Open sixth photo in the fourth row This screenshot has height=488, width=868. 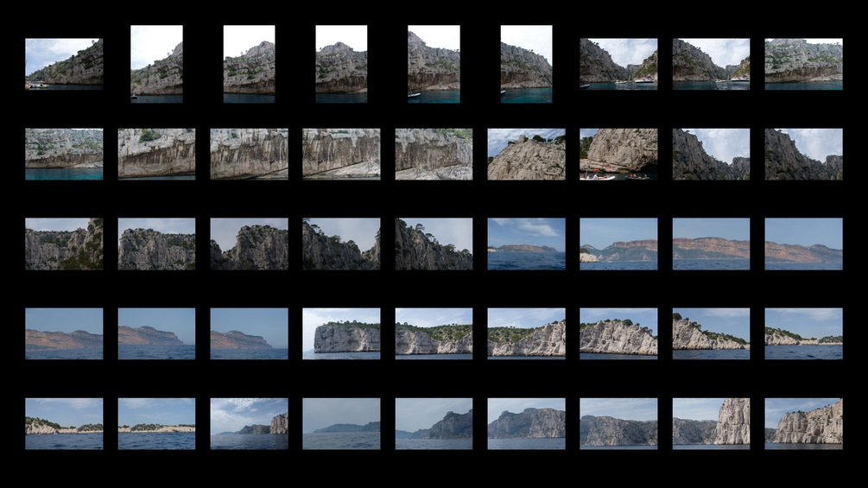(x=527, y=334)
